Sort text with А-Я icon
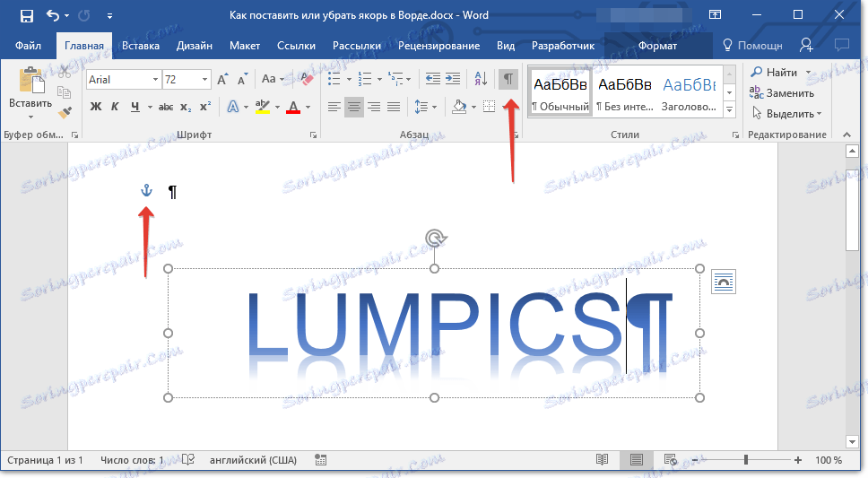This screenshot has height=478, width=868. 481,79
